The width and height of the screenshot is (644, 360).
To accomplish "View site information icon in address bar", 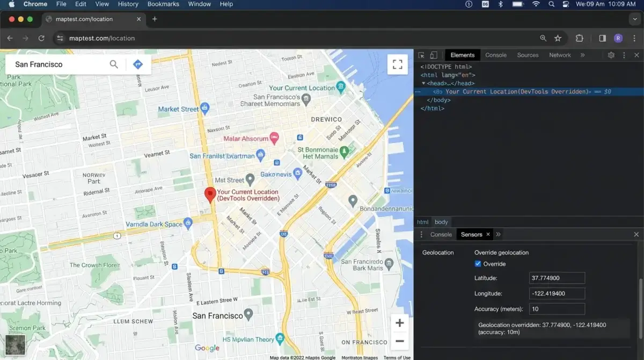I will 60,38.
